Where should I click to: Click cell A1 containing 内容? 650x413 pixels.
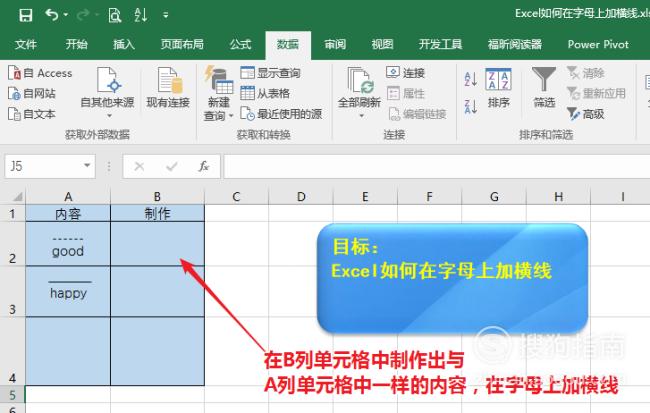coord(68,214)
